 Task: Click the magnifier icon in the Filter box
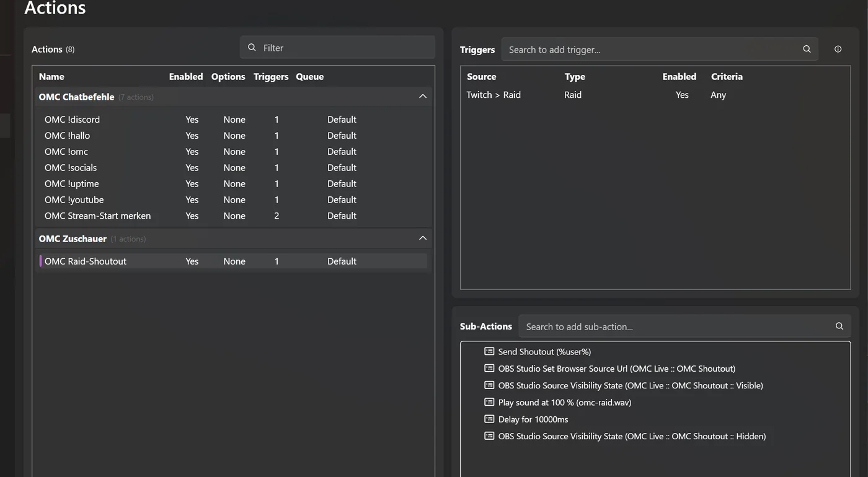pyautogui.click(x=252, y=48)
